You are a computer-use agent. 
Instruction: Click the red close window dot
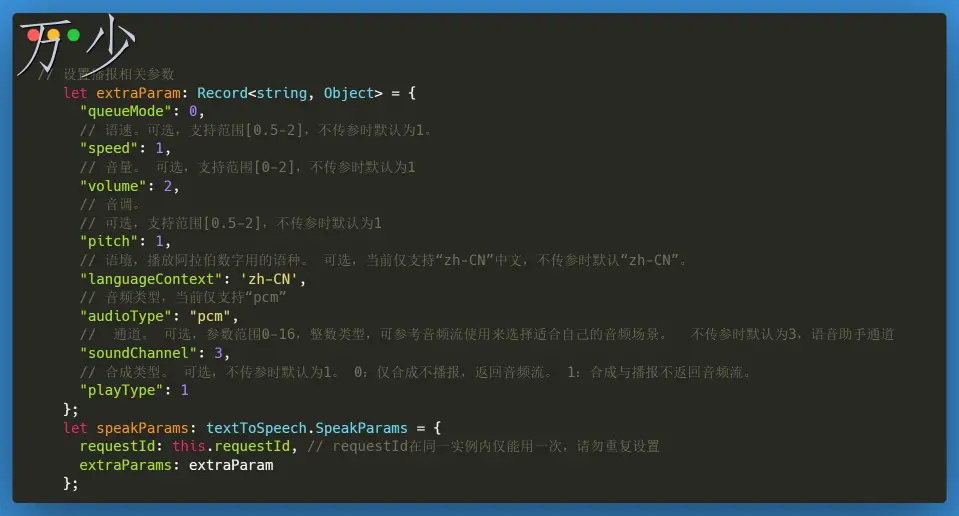coord(34,36)
